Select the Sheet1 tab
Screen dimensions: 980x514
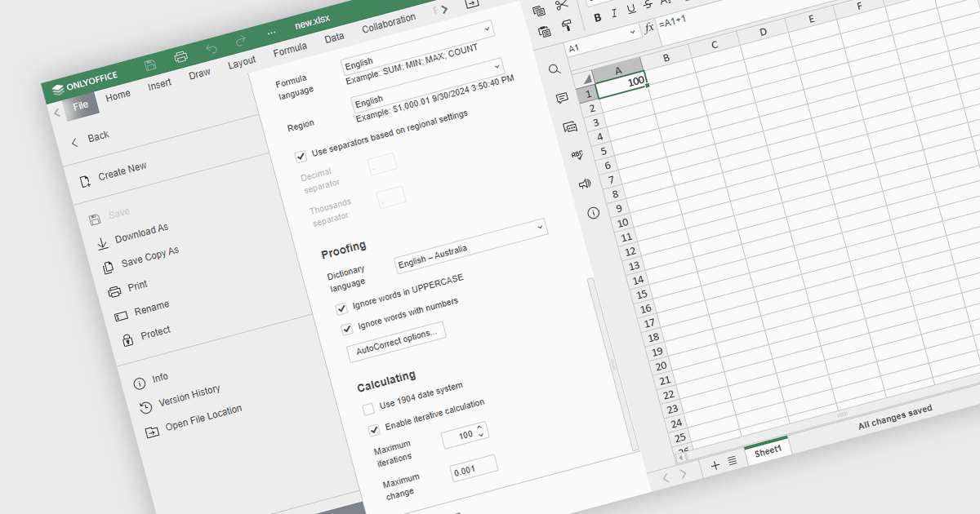pos(768,450)
